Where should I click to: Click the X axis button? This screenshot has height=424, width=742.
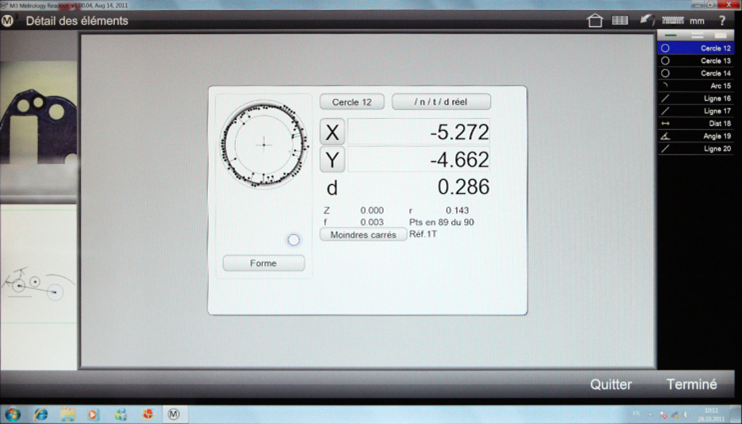pyautogui.click(x=332, y=132)
